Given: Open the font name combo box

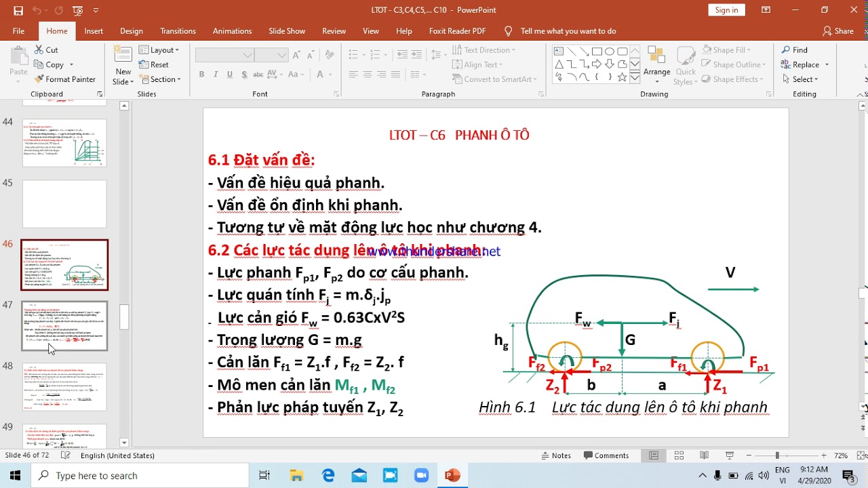Looking at the screenshot, I should [224, 55].
